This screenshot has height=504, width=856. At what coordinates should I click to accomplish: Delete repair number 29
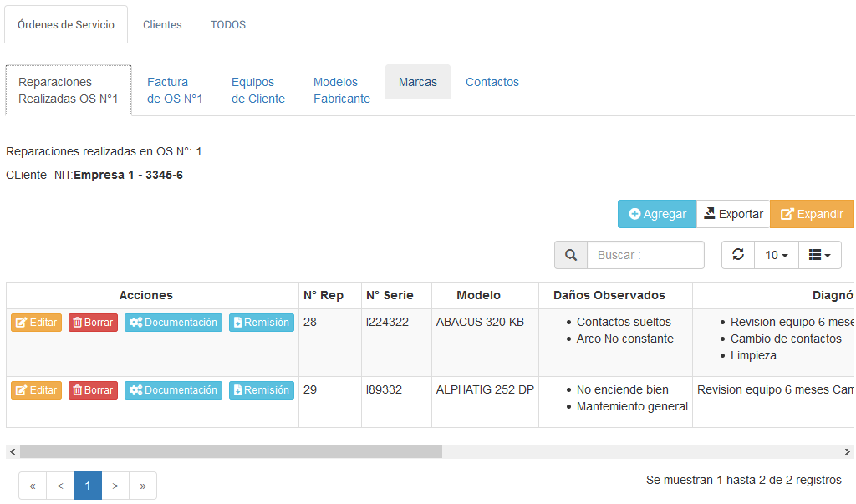[x=93, y=390]
